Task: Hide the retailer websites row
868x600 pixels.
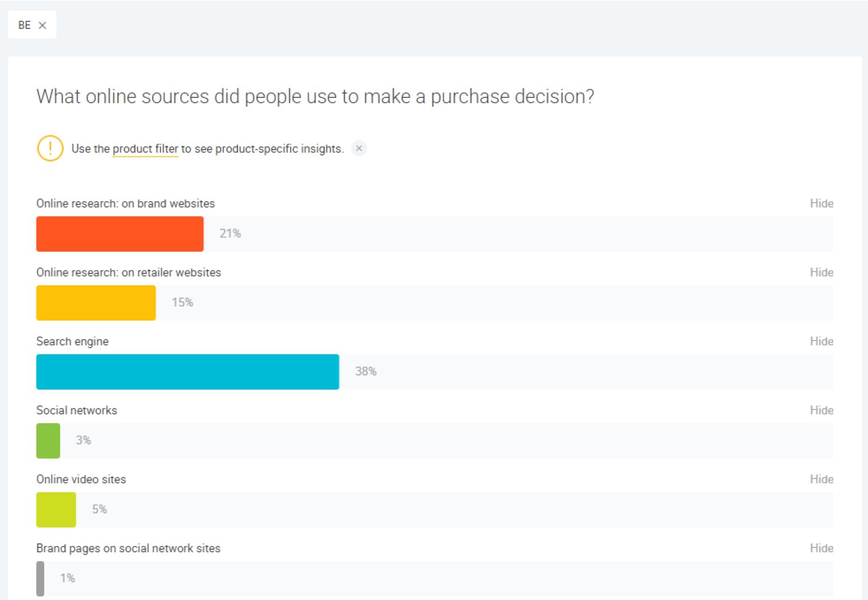Action: pyautogui.click(x=821, y=272)
